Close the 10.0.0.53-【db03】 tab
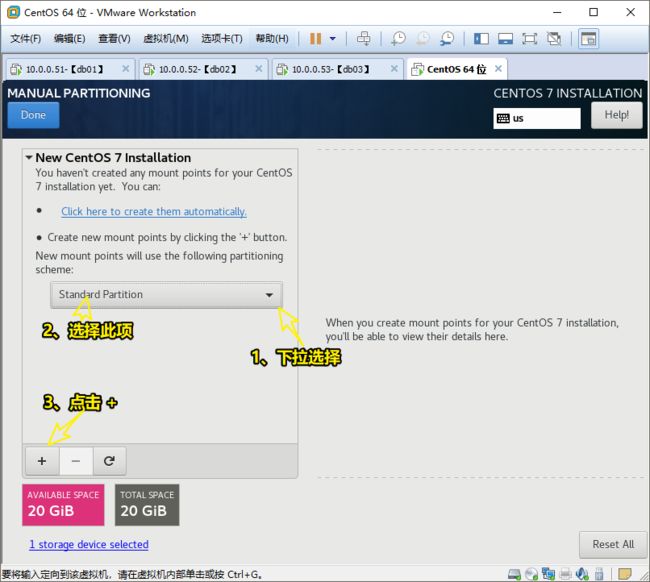650x582 pixels. point(394,69)
